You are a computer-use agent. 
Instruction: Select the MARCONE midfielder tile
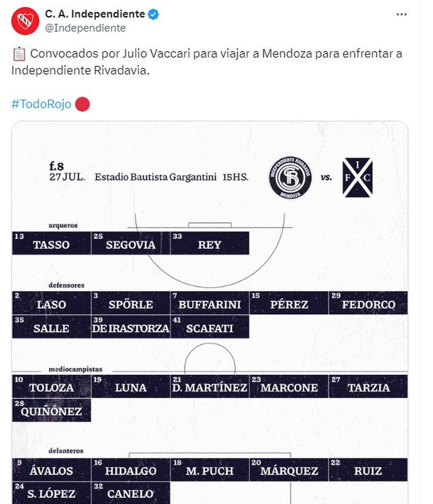pyautogui.click(x=289, y=387)
